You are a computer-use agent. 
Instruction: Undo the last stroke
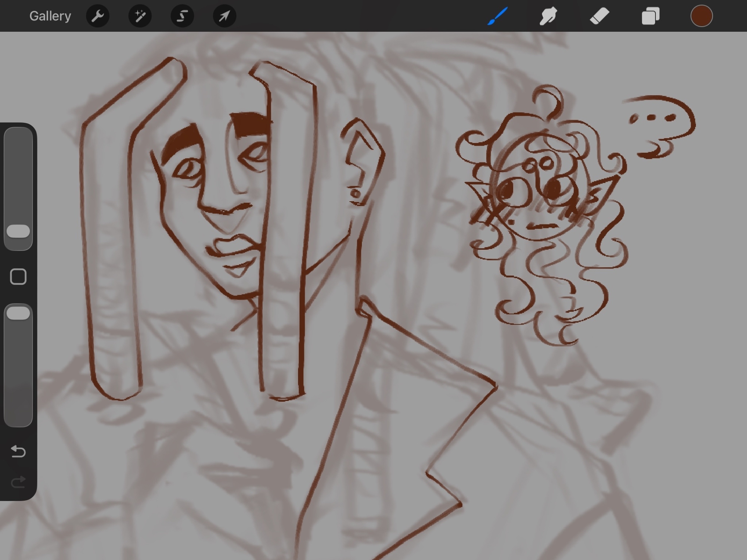click(18, 451)
